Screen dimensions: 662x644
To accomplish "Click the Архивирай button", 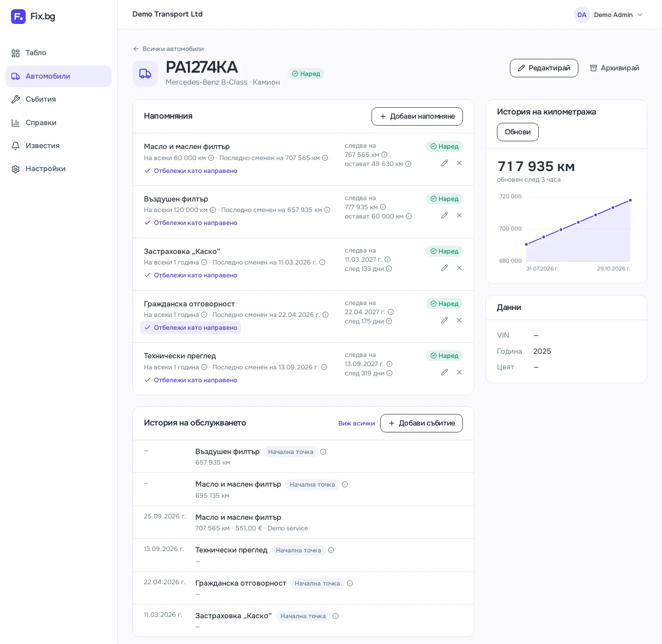I will click(x=615, y=68).
